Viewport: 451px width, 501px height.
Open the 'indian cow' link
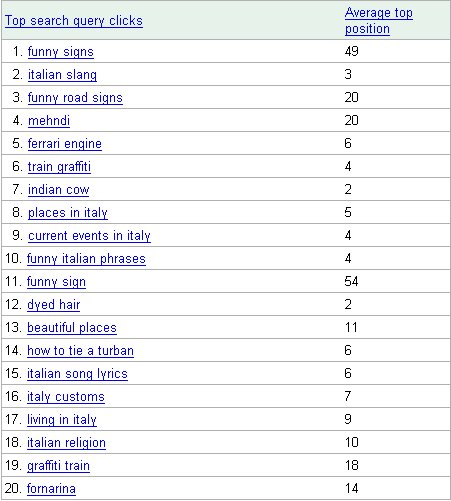[x=58, y=190]
